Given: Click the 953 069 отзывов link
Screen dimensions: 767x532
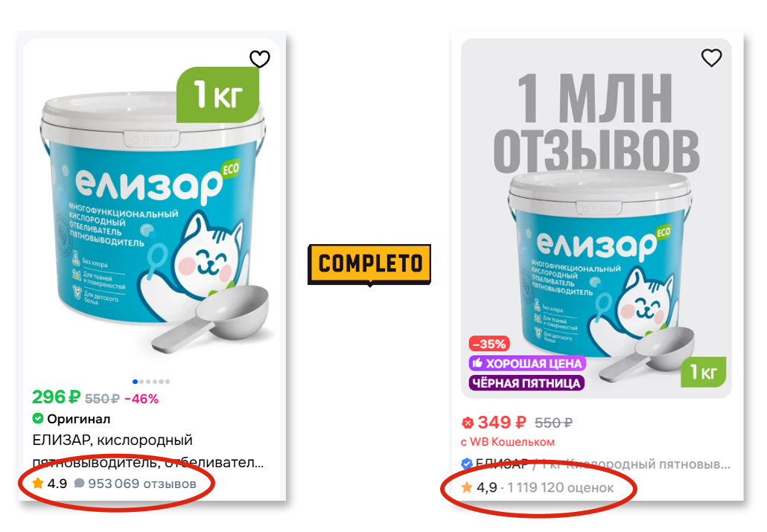Looking at the screenshot, I should [141, 484].
